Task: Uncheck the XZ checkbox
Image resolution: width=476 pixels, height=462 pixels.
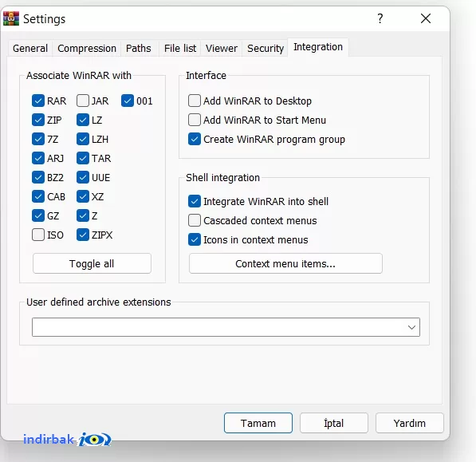Action: coord(83,196)
